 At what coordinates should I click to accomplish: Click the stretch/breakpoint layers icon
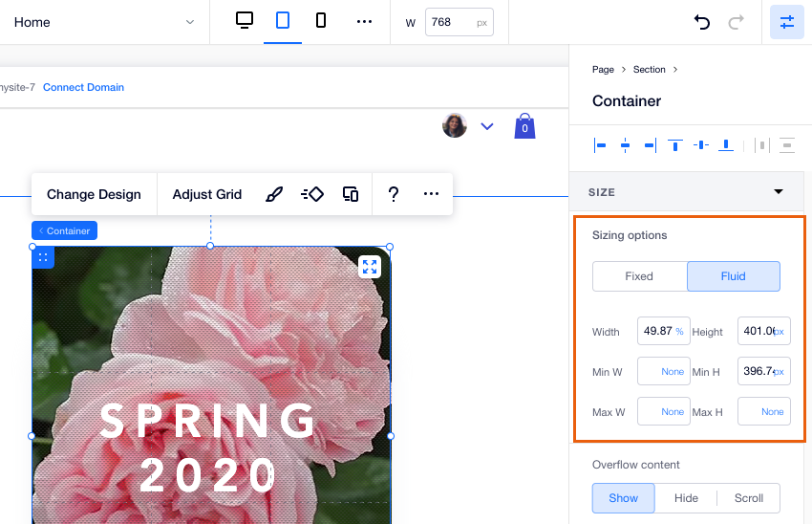tap(351, 194)
